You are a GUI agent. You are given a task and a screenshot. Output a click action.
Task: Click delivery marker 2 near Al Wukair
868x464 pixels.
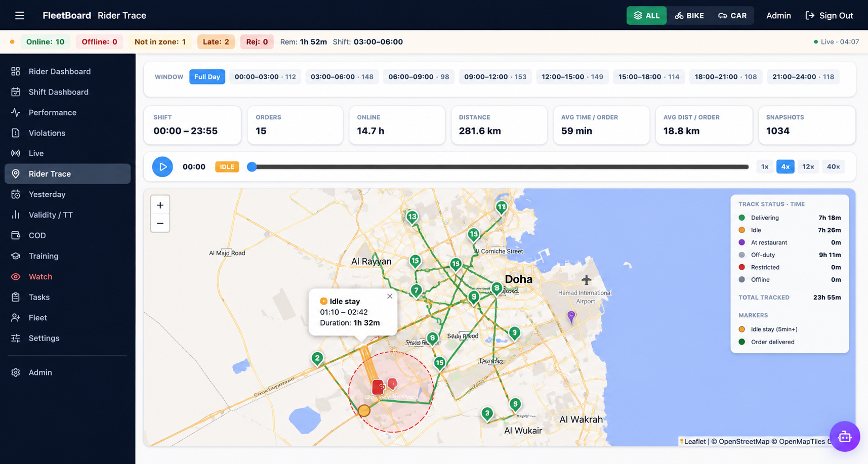(487, 413)
